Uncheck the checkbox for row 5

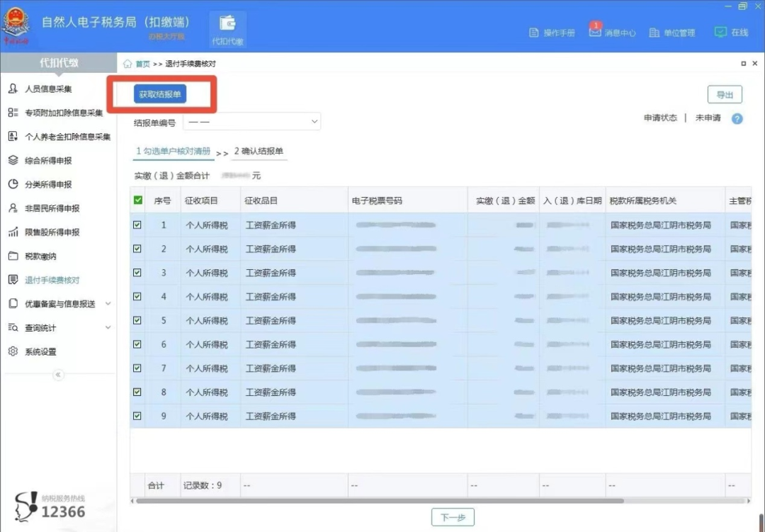tap(137, 321)
